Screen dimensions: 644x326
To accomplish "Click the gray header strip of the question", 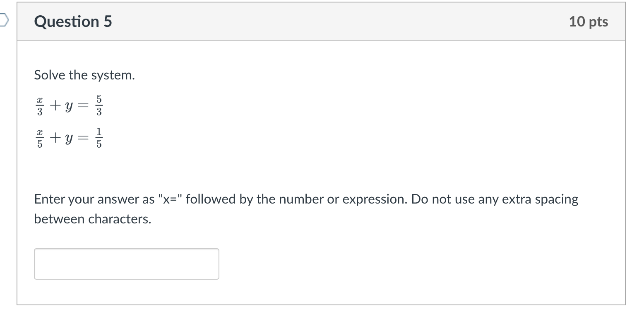I will pos(372,21).
